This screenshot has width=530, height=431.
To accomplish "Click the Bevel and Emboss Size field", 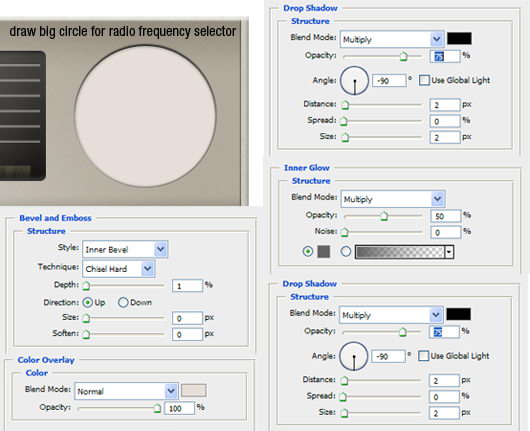I will (x=187, y=318).
